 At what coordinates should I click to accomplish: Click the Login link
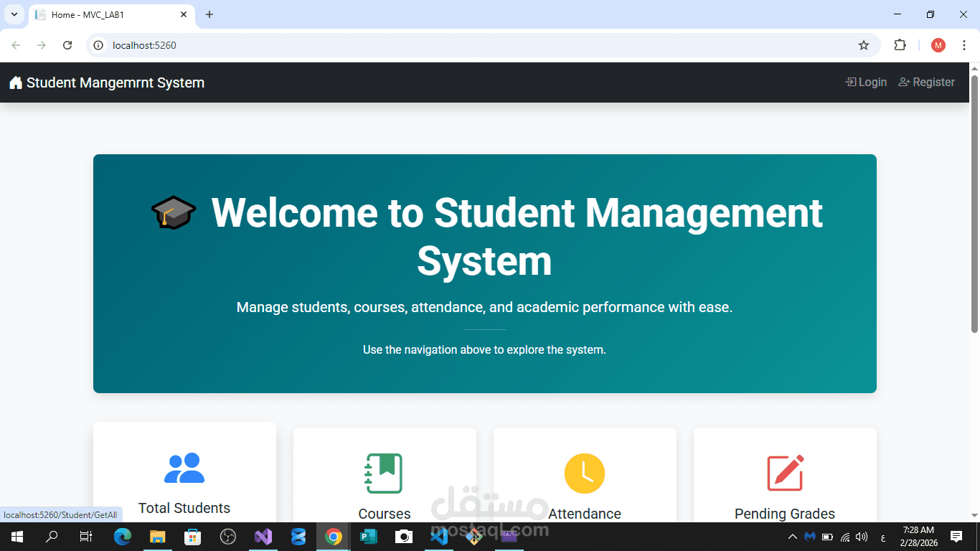[x=865, y=82]
